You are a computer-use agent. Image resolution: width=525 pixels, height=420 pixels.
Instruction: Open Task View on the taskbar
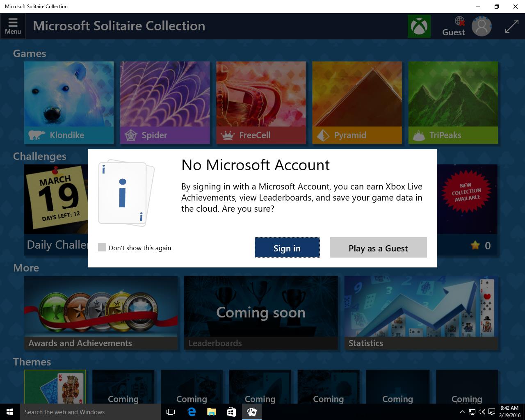click(171, 412)
